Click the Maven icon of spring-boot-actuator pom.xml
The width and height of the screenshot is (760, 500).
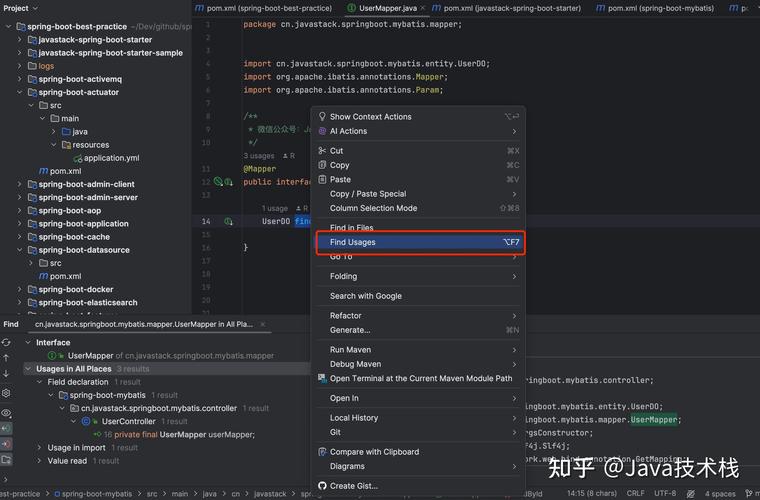point(44,171)
